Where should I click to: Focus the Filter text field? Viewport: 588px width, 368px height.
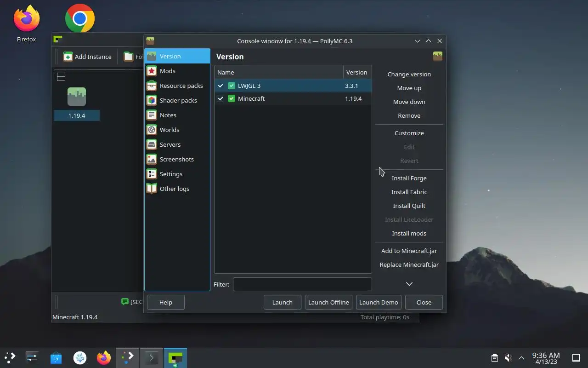[302, 284]
